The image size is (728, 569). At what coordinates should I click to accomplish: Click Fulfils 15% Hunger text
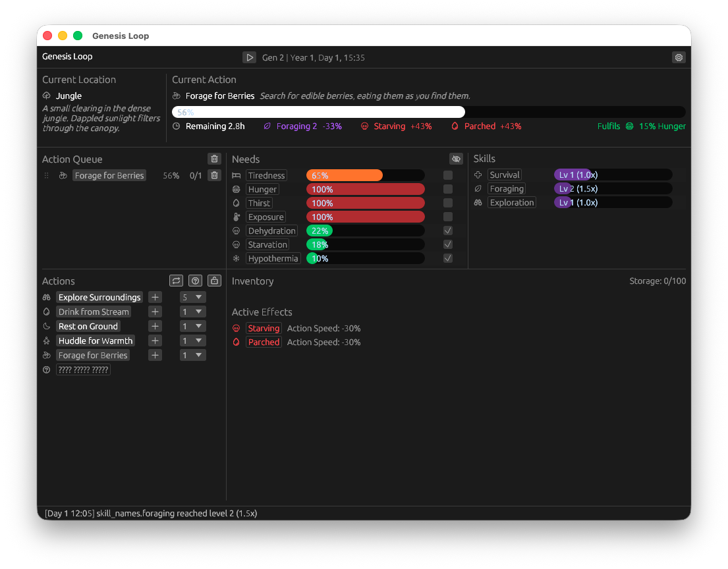[x=642, y=126]
